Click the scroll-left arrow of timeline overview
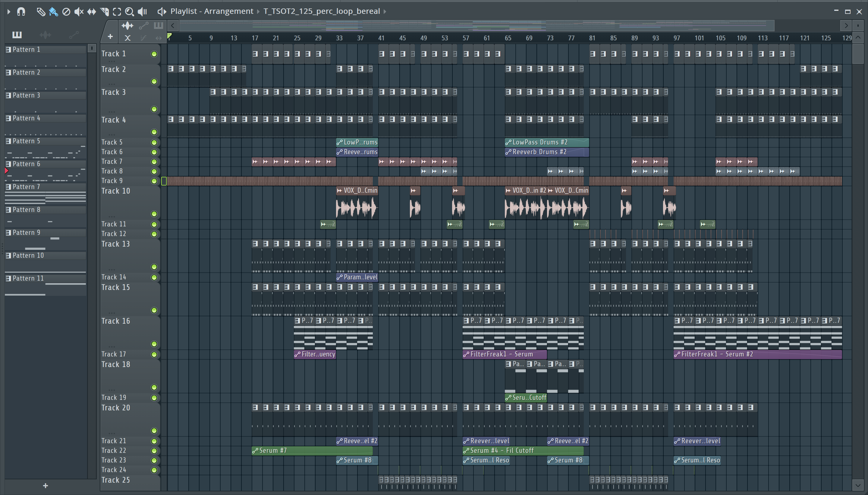This screenshot has width=868, height=495. tap(173, 26)
